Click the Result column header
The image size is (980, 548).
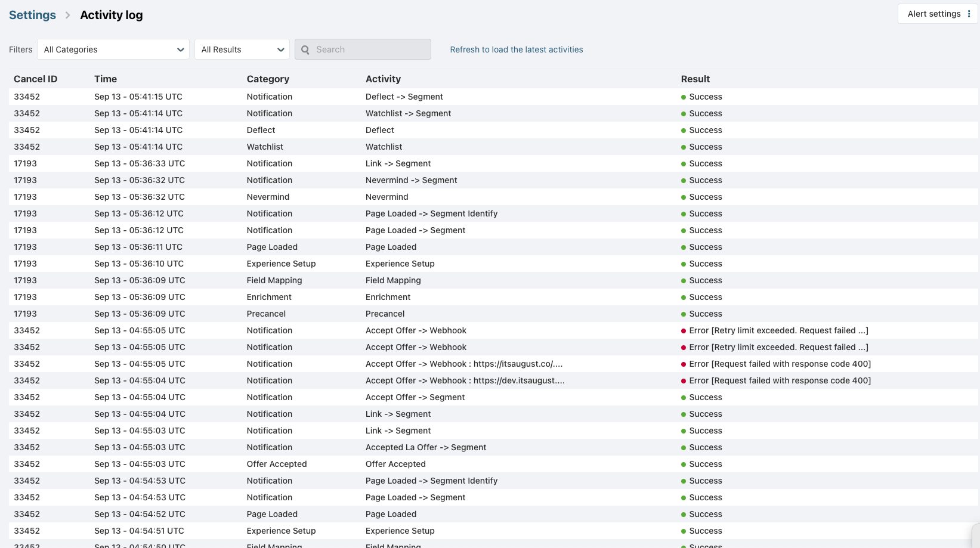(695, 79)
